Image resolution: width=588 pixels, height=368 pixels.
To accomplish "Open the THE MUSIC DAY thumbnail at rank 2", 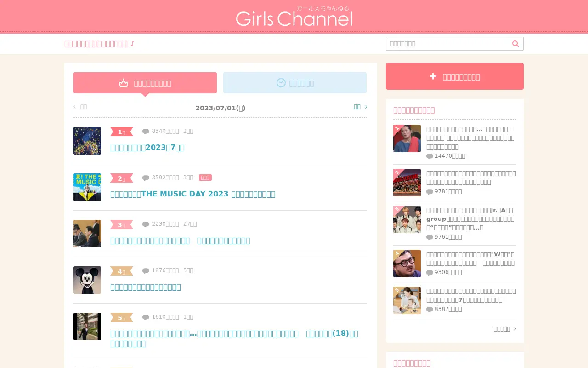I will click(87, 187).
